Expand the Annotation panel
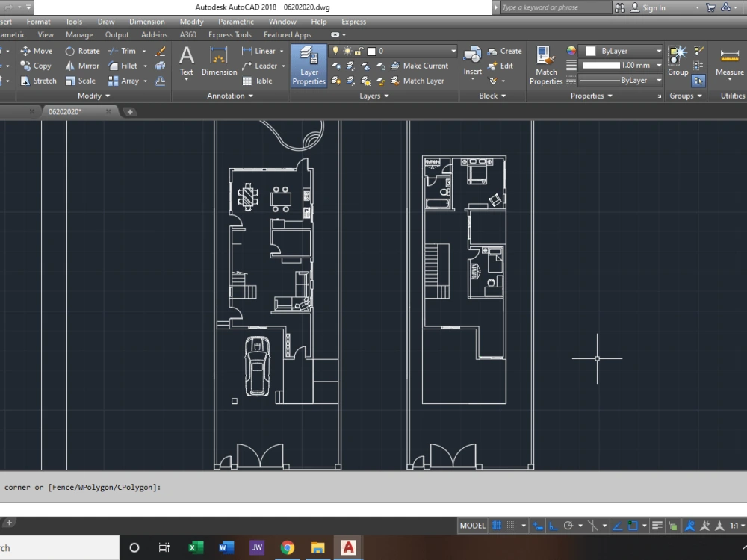 coord(230,96)
